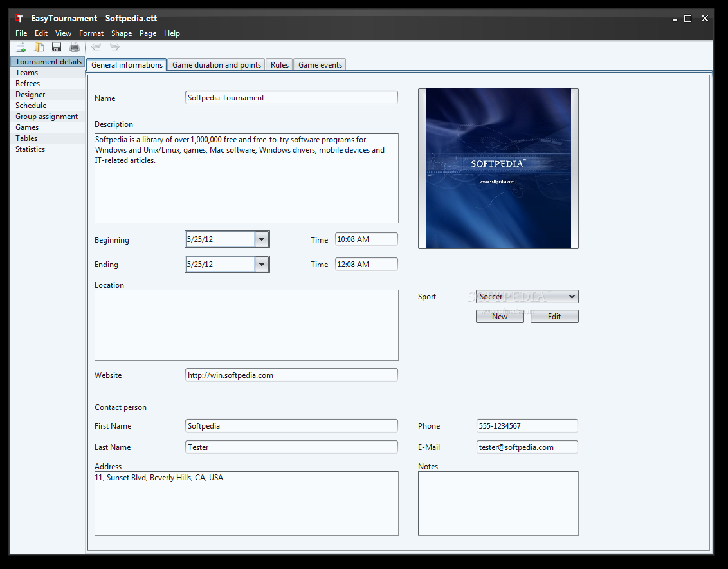728x569 pixels.
Task: Create a new sport with the New button
Action: [500, 316]
